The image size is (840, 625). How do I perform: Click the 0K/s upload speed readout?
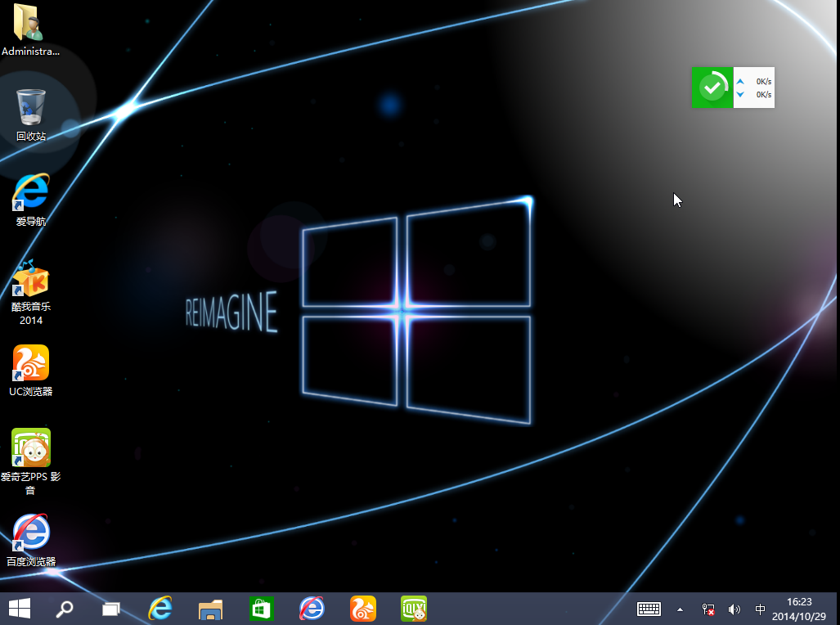click(763, 82)
